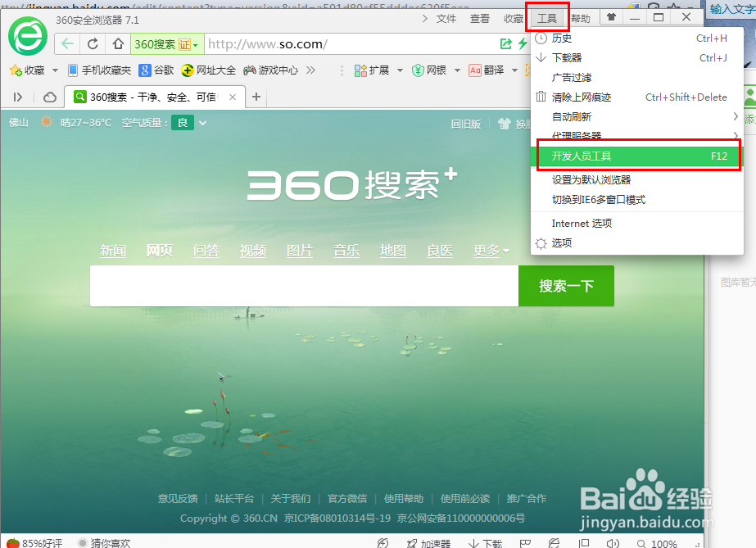Click the 加速器 accelerator in status bar
Image resolution: width=756 pixels, height=548 pixels.
[428, 542]
